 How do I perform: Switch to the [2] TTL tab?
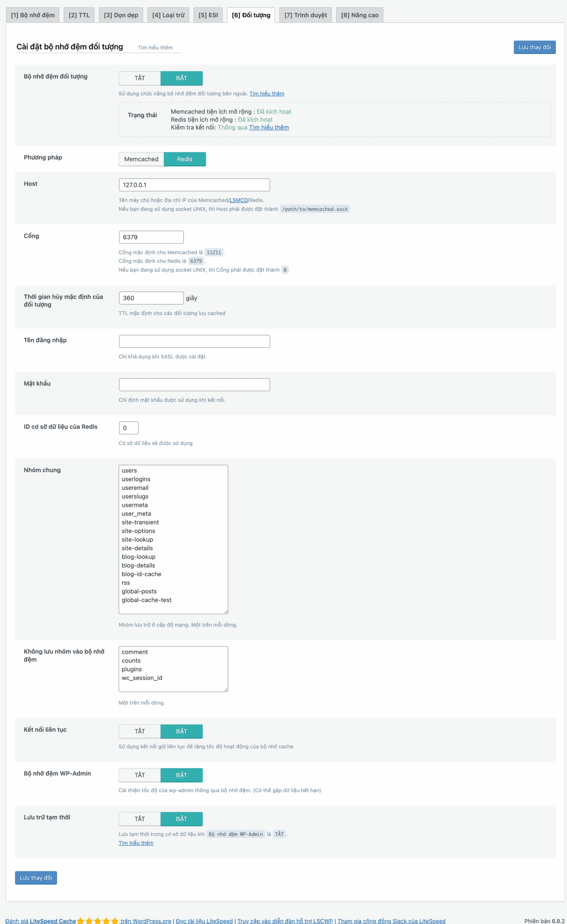pyautogui.click(x=79, y=15)
